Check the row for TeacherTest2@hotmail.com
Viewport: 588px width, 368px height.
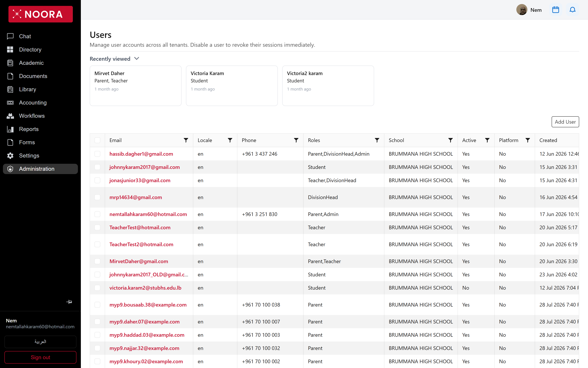[97, 244]
